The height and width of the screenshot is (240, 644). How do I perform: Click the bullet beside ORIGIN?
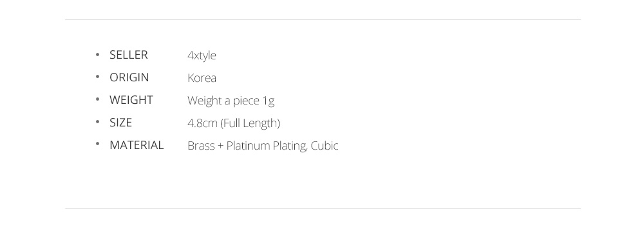coord(97,77)
